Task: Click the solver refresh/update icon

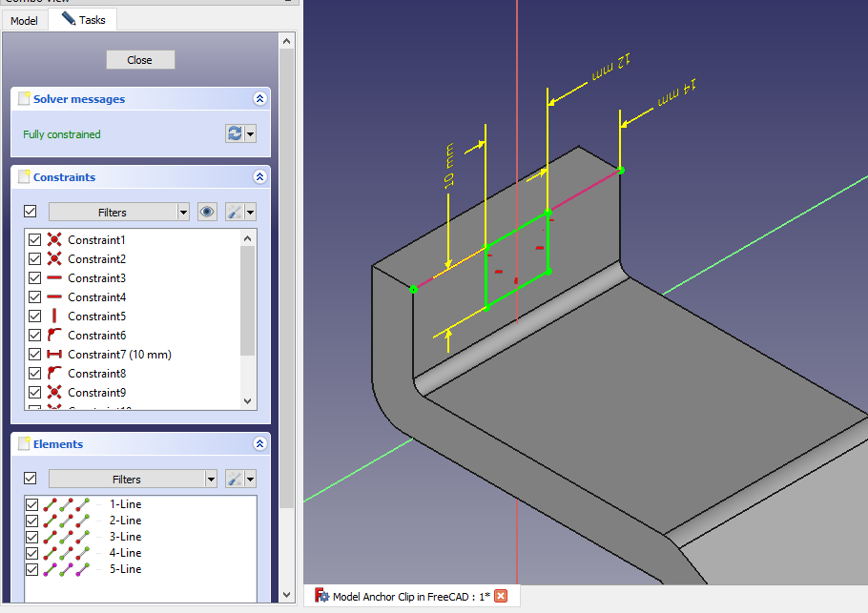Action: 235,133
